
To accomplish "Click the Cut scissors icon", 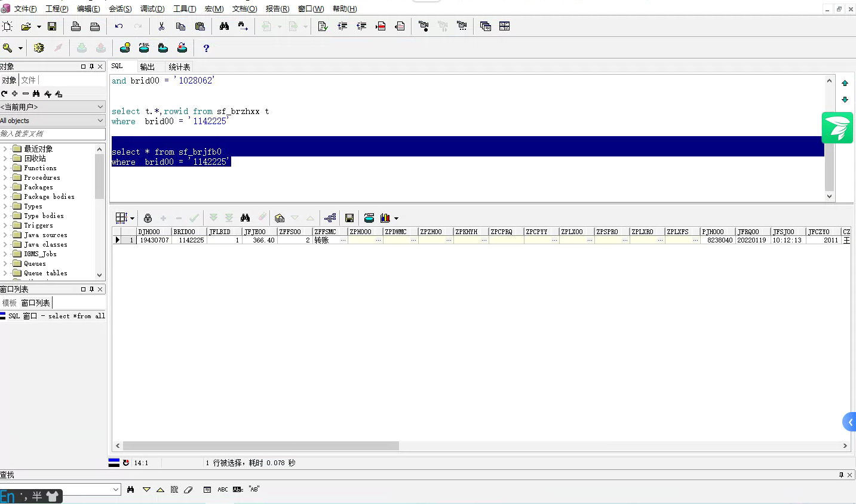I will click(x=161, y=26).
